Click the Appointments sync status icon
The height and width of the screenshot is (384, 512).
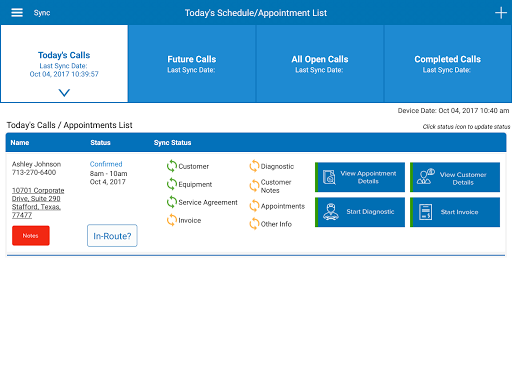pos(254,206)
